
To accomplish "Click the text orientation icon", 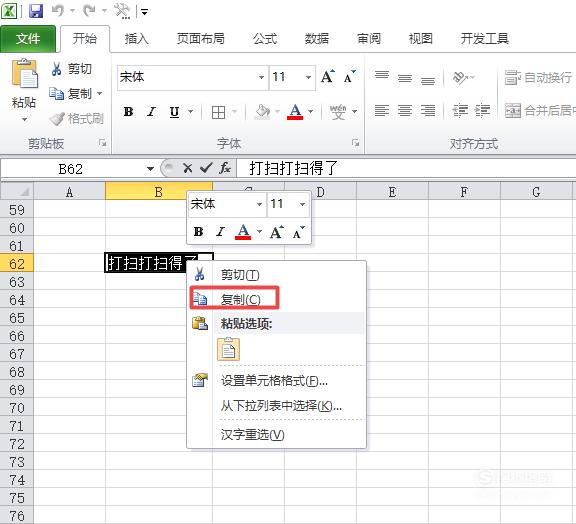I will point(461,78).
